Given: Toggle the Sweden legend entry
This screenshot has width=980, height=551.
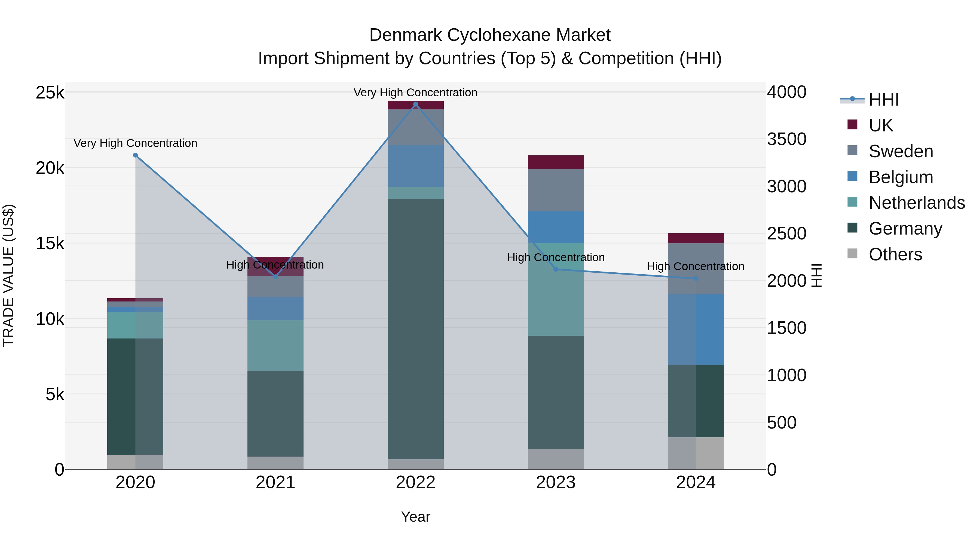Looking at the screenshot, I should pyautogui.click(x=890, y=151).
